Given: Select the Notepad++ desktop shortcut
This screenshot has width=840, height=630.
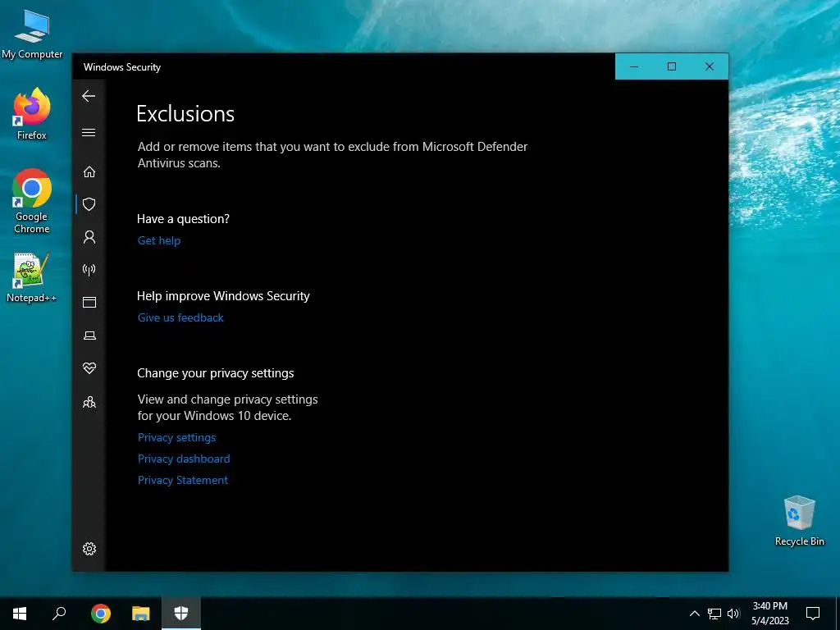Looking at the screenshot, I should (32, 278).
